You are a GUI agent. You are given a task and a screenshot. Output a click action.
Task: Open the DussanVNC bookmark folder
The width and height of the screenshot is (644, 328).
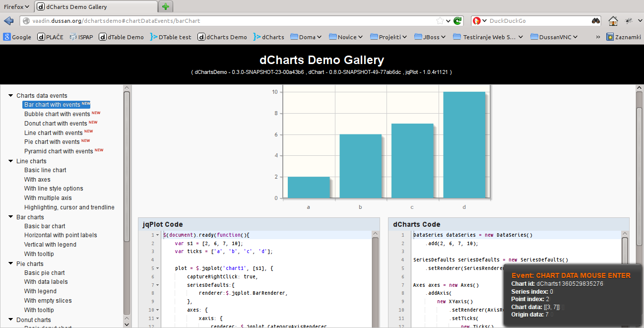(x=554, y=37)
